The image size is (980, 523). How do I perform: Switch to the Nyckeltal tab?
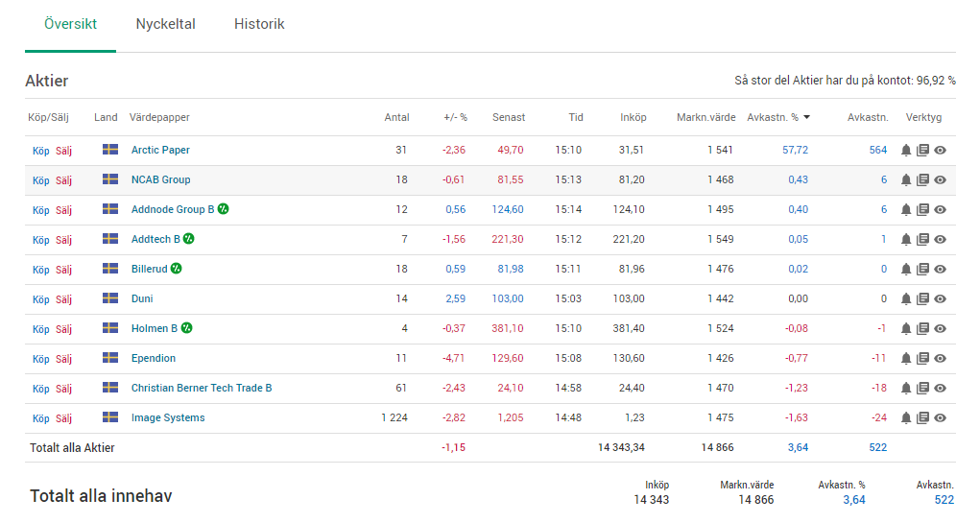(165, 24)
